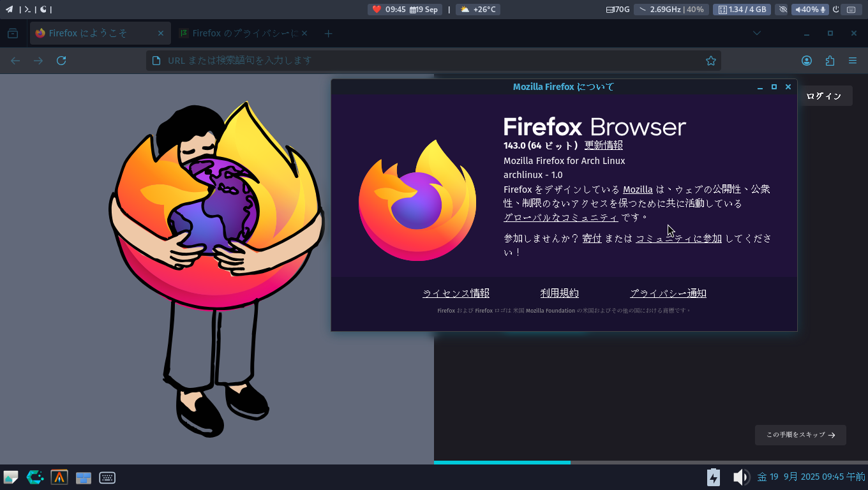Click the page document icon in address bar
This screenshot has width=868, height=490.
[156, 61]
